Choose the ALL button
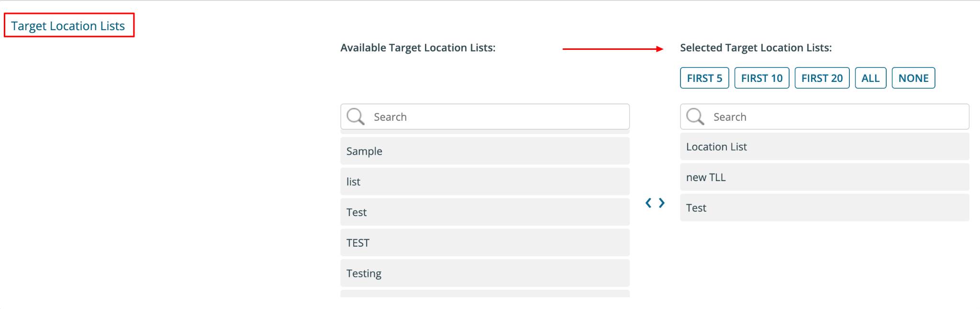 [x=870, y=78]
